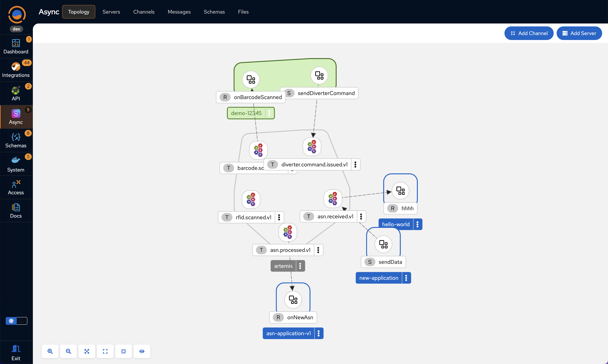Screen dimensions: 608x364
Task: Open the Docs sidebar icon
Action: 16,210
